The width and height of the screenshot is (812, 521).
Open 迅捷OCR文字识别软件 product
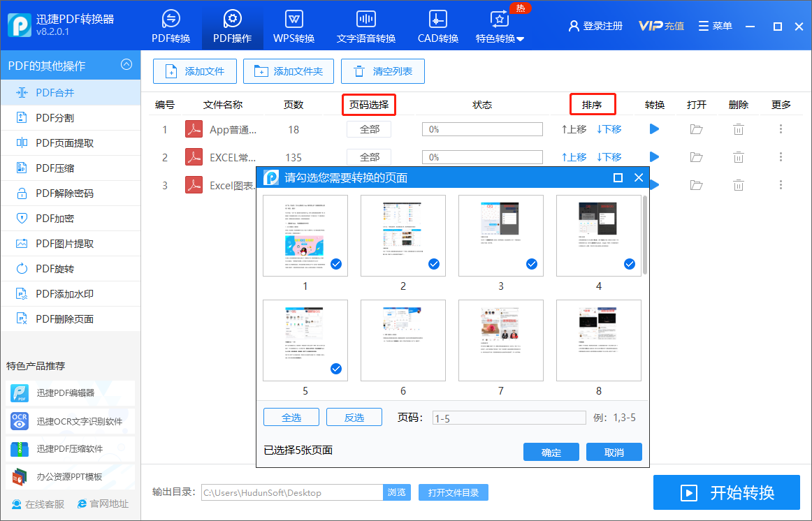click(71, 421)
